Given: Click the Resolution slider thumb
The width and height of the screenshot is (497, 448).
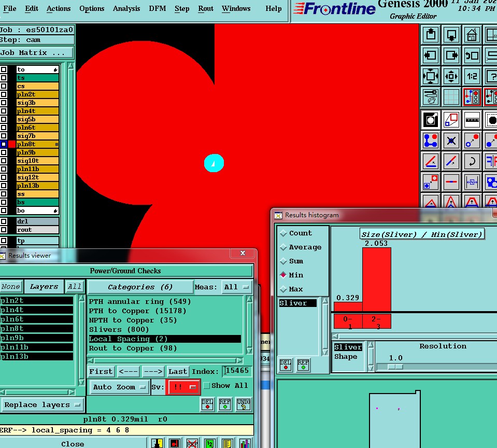Looking at the screenshot, I should [395, 367].
